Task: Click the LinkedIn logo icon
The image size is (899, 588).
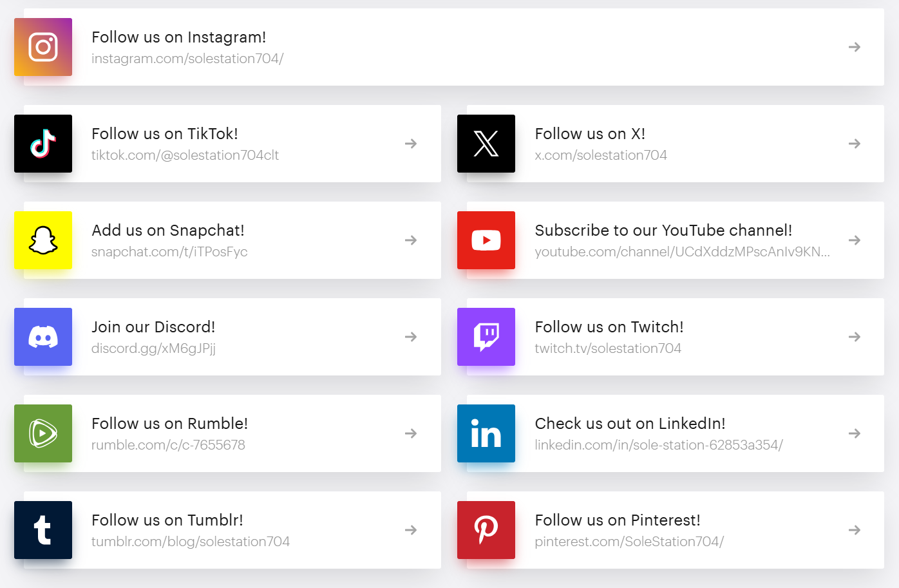Action: click(486, 433)
